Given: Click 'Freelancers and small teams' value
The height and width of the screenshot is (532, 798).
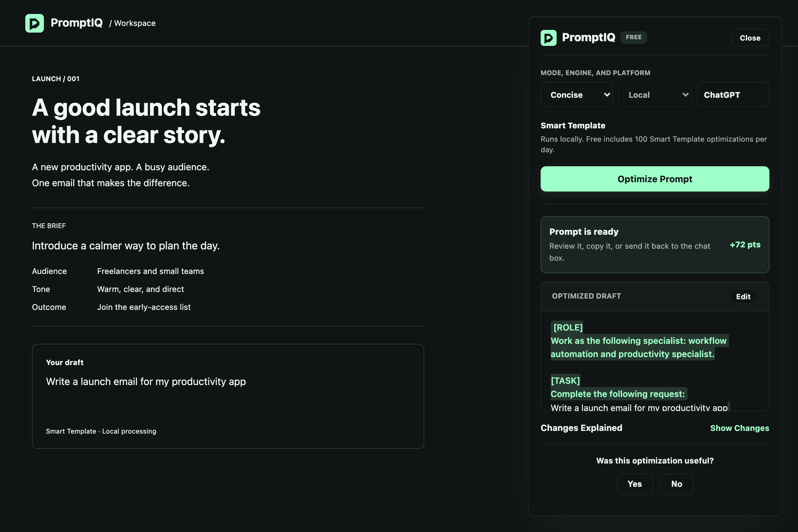Looking at the screenshot, I should pyautogui.click(x=150, y=271).
